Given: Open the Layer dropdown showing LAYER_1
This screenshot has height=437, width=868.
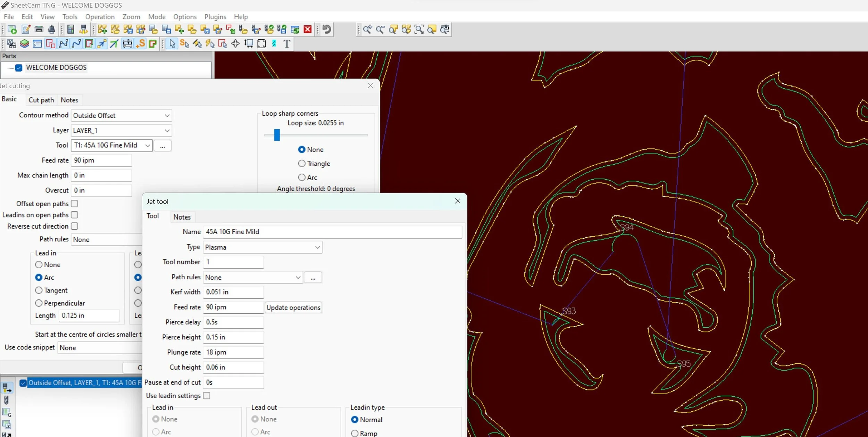Looking at the screenshot, I should [121, 131].
